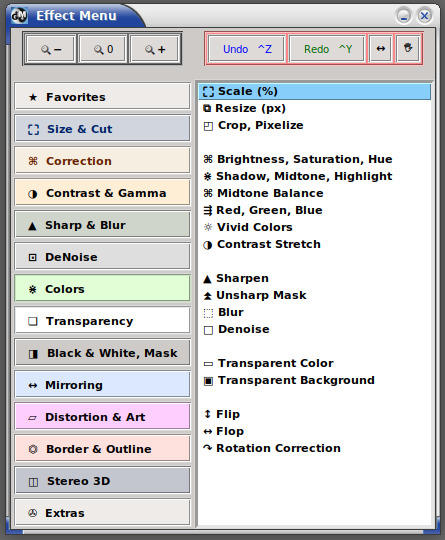This screenshot has height=540, width=445.
Task: Select the Flip effect
Action: [314, 414]
